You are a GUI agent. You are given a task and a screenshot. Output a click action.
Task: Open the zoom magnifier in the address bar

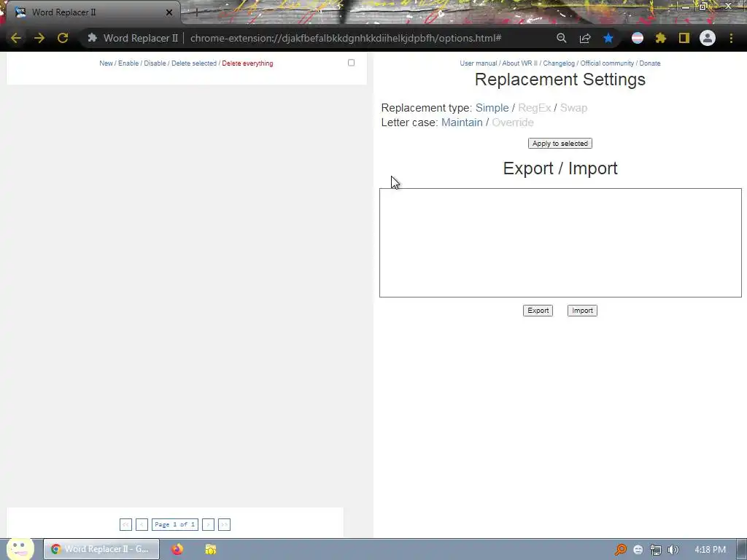click(x=561, y=38)
